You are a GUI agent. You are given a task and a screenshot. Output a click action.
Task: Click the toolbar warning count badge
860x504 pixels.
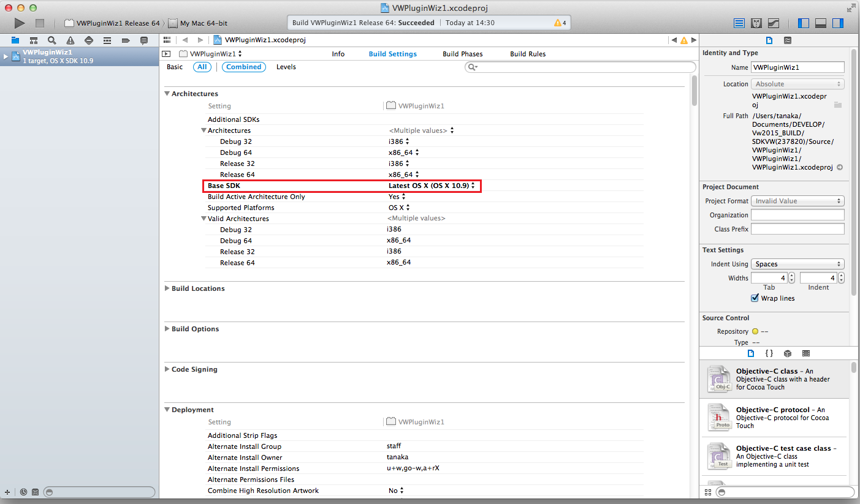560,23
